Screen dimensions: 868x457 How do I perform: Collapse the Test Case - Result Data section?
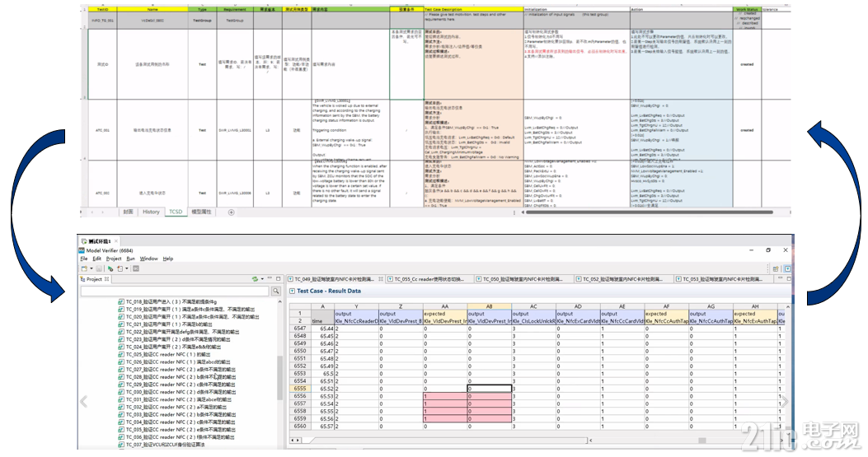point(293,291)
